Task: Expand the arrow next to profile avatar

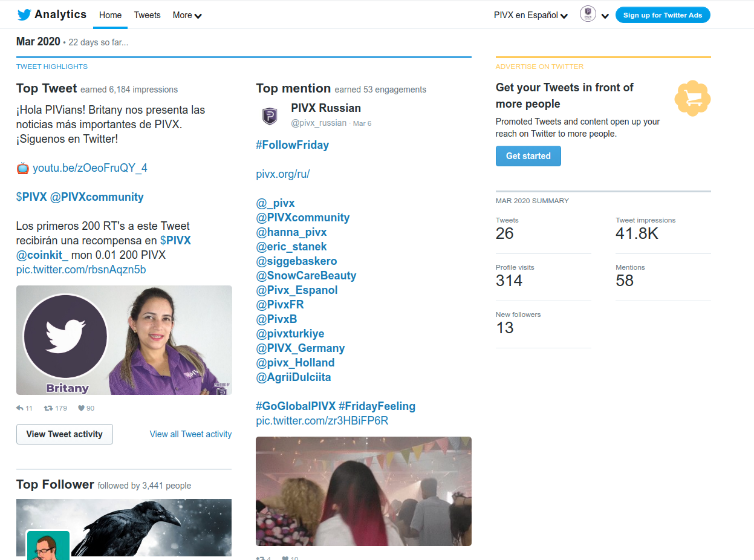Action: pyautogui.click(x=605, y=16)
